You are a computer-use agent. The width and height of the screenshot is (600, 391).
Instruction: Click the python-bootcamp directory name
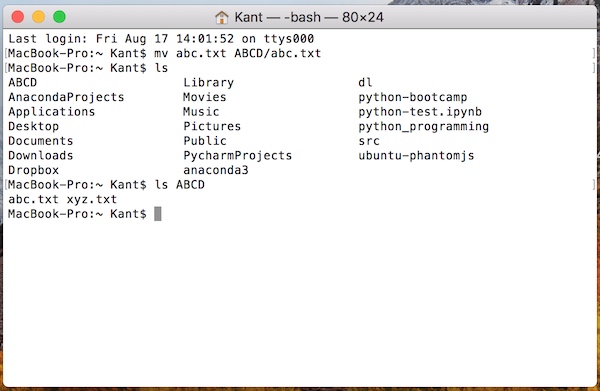click(412, 97)
